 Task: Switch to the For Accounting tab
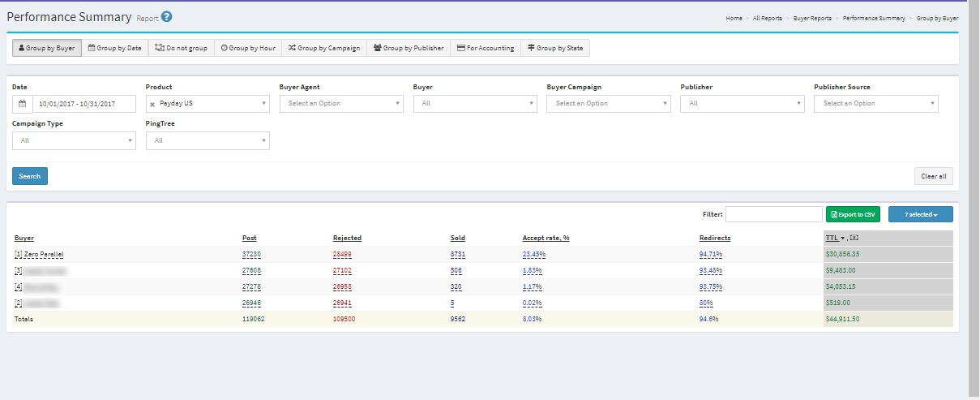pos(486,48)
